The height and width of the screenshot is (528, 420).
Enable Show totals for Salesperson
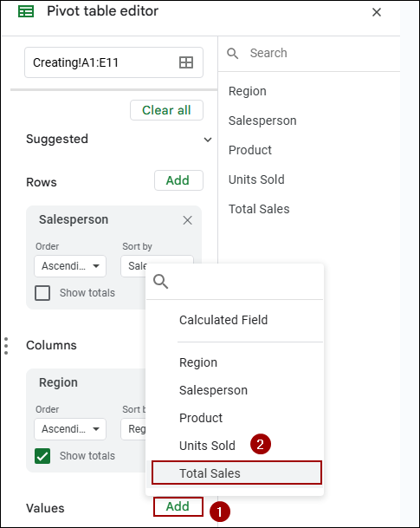point(42,293)
